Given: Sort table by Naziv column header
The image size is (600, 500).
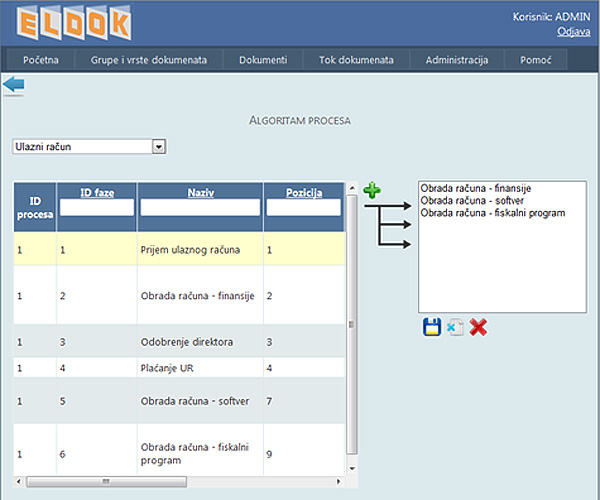Looking at the screenshot, I should tap(200, 191).
